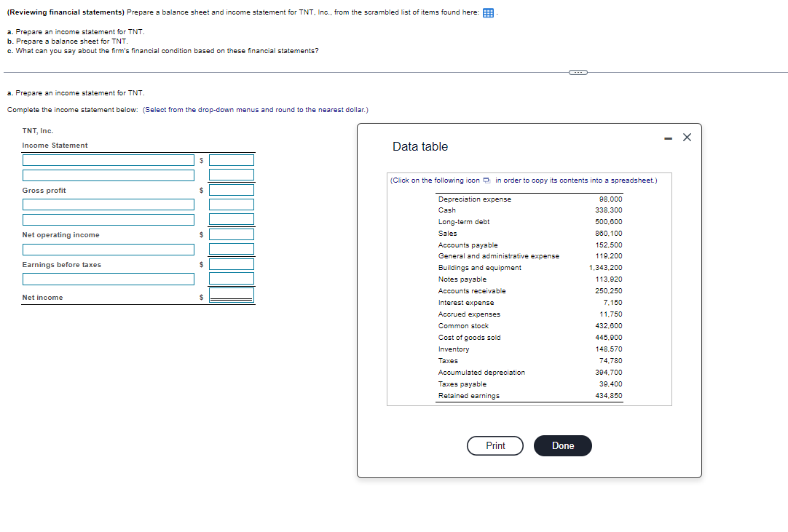The image size is (788, 532).
Task: Open the second income statement line dropdown
Action: coord(108,175)
